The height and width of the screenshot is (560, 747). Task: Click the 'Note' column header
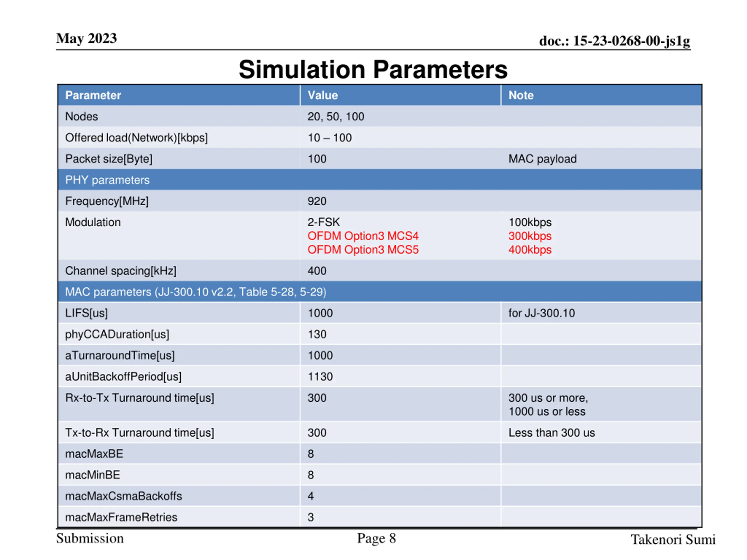tap(601, 95)
